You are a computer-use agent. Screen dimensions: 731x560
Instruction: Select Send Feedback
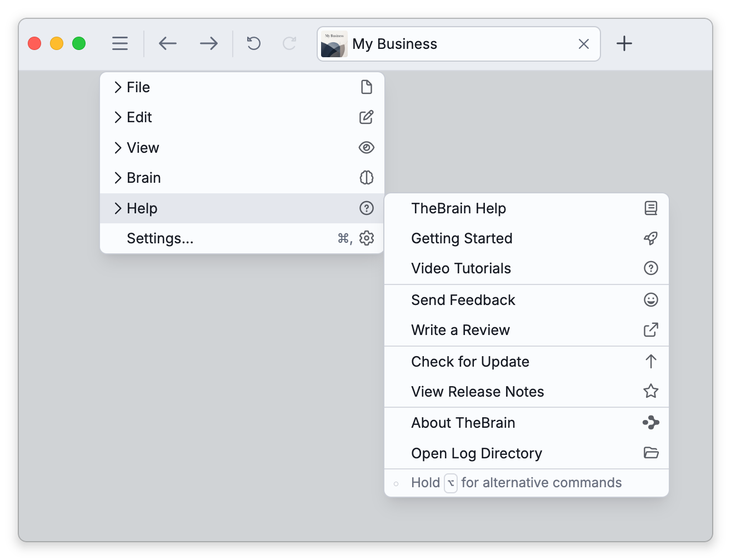point(527,300)
